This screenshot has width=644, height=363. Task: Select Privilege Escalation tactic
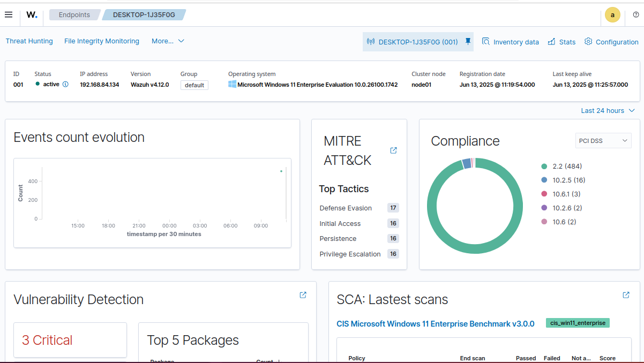coord(350,254)
